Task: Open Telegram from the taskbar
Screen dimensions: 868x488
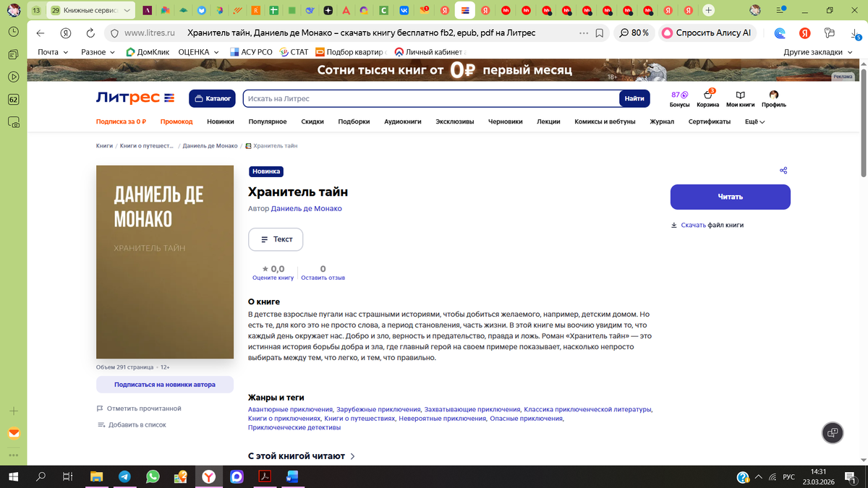Action: click(x=124, y=477)
